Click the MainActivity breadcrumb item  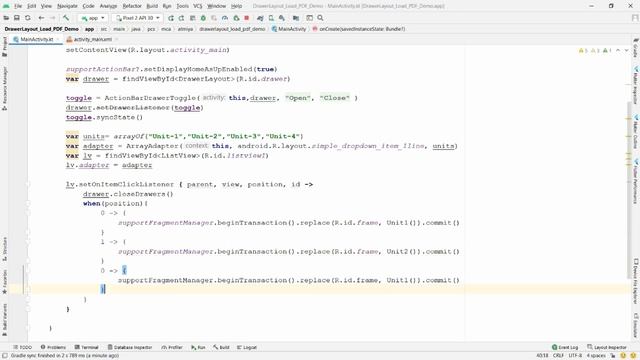[289, 29]
